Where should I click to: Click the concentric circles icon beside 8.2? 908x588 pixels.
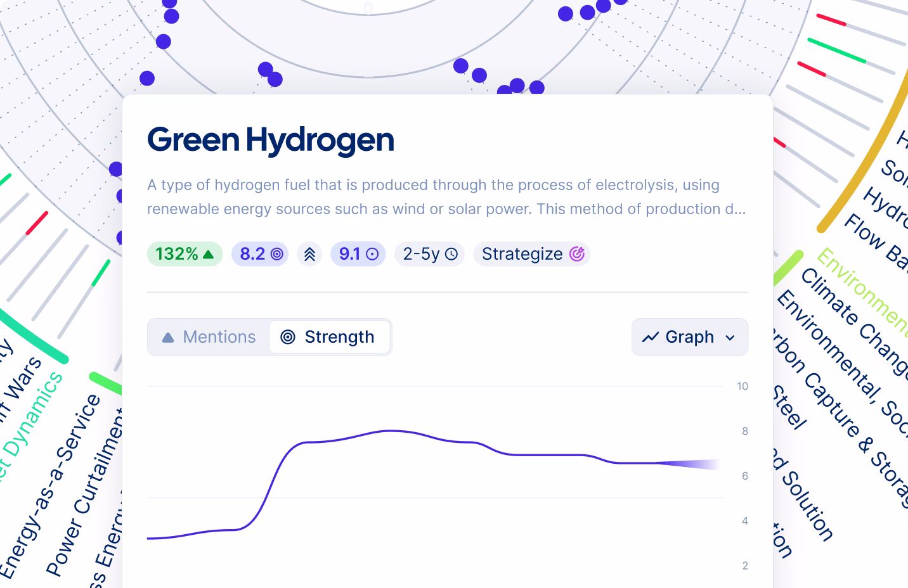tap(277, 254)
